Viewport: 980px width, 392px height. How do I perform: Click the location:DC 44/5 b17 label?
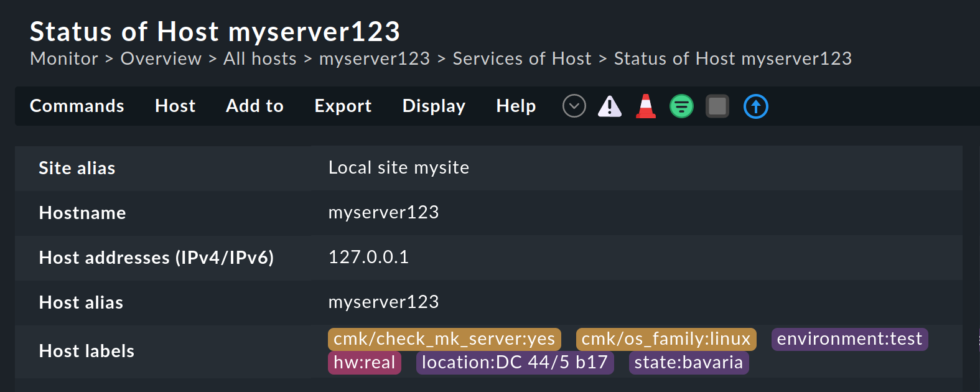[515, 363]
